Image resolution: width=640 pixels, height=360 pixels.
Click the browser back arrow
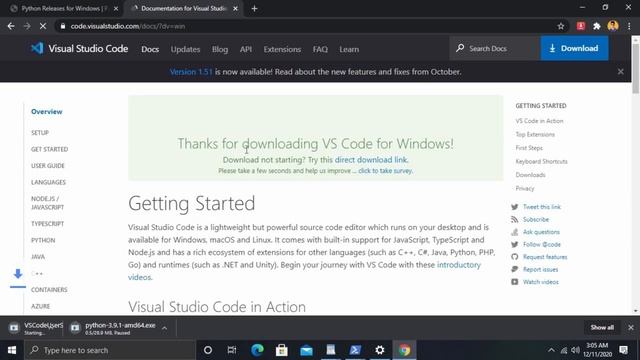pos(11,26)
